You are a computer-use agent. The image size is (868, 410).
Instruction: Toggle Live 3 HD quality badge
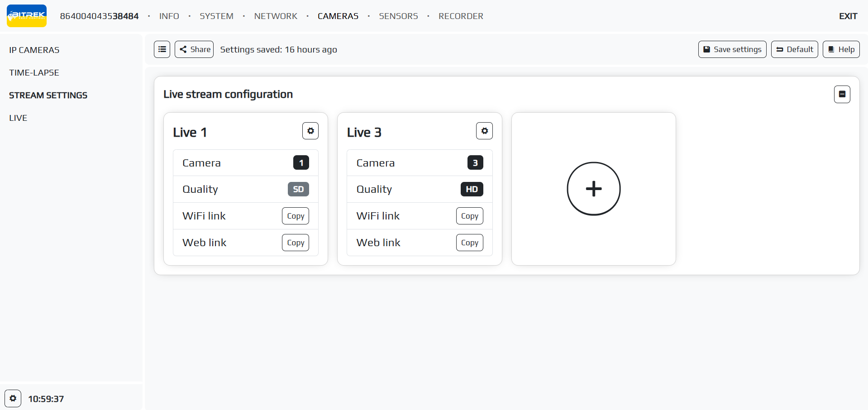tap(472, 189)
